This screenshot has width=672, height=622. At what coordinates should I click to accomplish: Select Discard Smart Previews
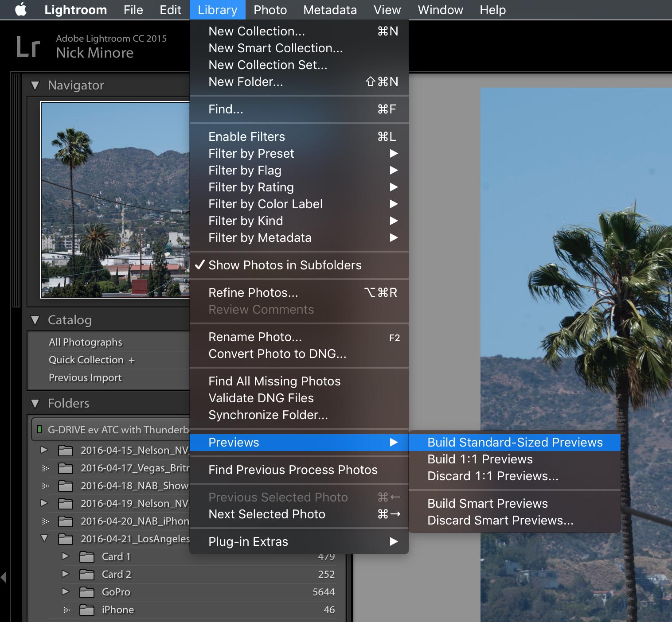[x=515, y=520]
